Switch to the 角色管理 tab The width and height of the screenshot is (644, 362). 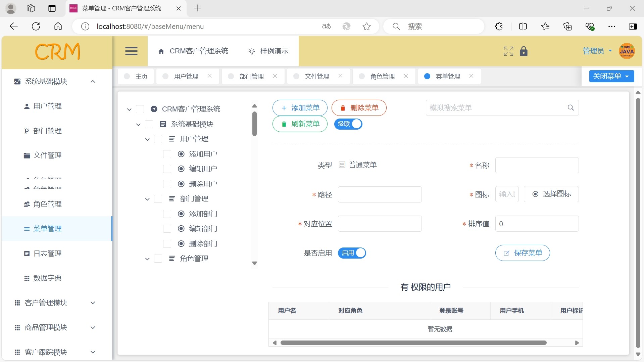click(x=382, y=77)
